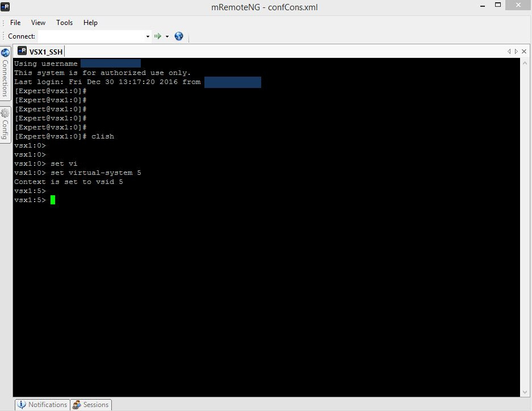
Task: Click 'This system is for authorized use only.'
Action: click(x=102, y=73)
